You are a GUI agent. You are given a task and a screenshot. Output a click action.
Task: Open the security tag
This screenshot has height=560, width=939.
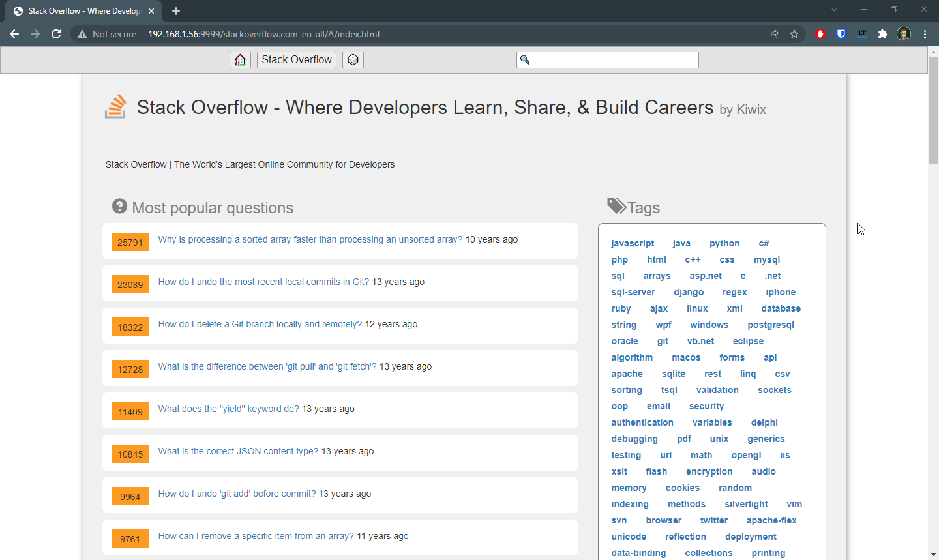point(706,406)
